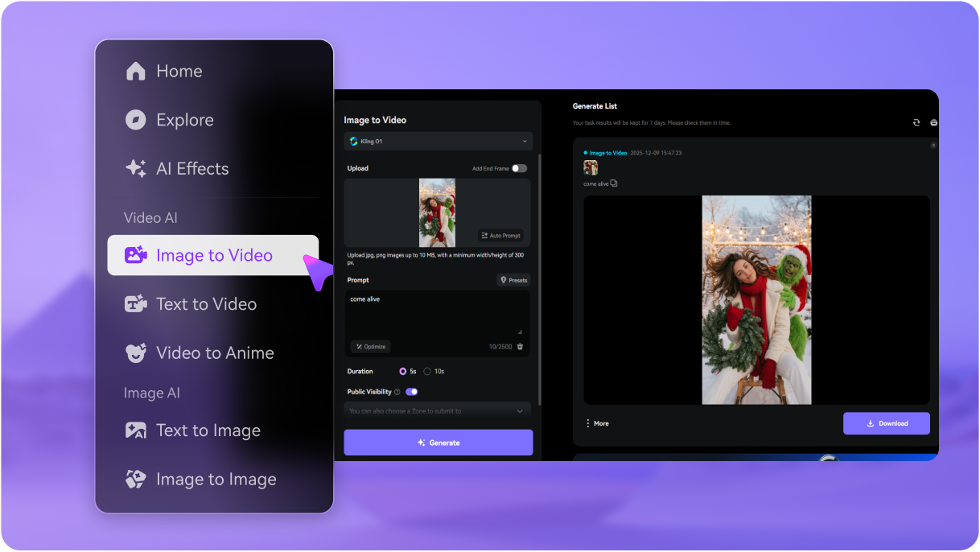This screenshot has width=980, height=552.
Task: Disable the Public Visibility toggle
Action: tap(412, 392)
